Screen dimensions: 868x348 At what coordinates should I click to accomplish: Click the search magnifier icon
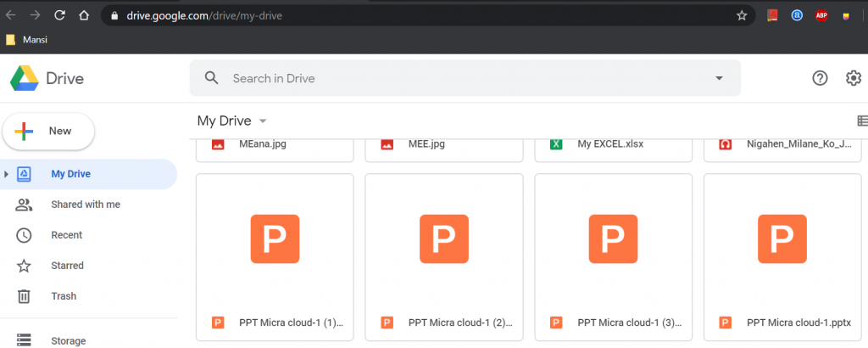(211, 78)
